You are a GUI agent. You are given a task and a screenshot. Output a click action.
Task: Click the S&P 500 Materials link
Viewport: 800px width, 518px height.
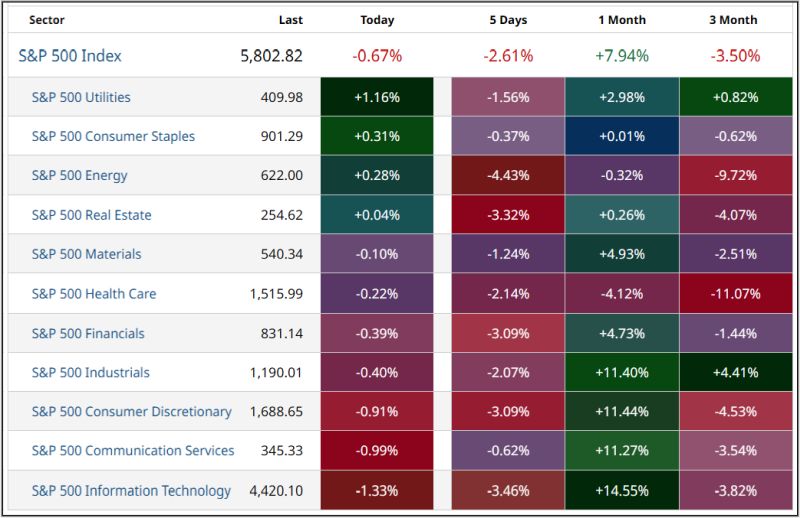(x=86, y=254)
